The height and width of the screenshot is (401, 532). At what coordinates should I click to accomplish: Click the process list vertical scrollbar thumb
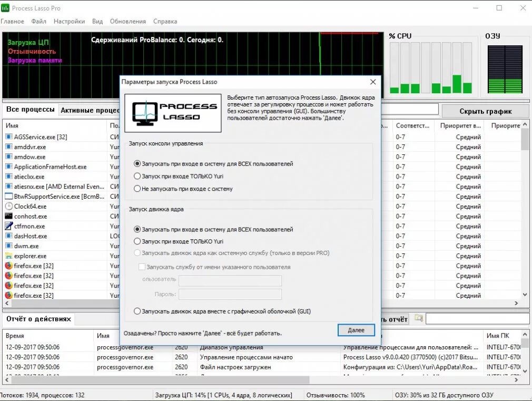525,140
